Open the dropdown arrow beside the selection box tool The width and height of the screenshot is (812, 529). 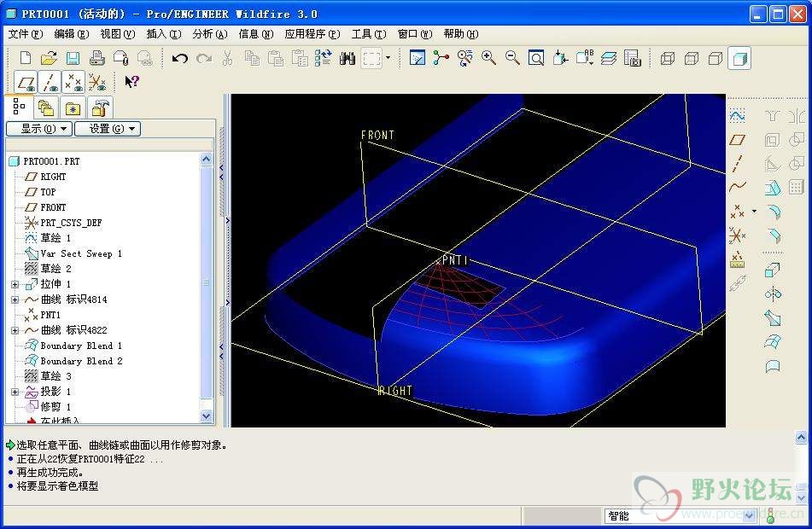pos(388,58)
